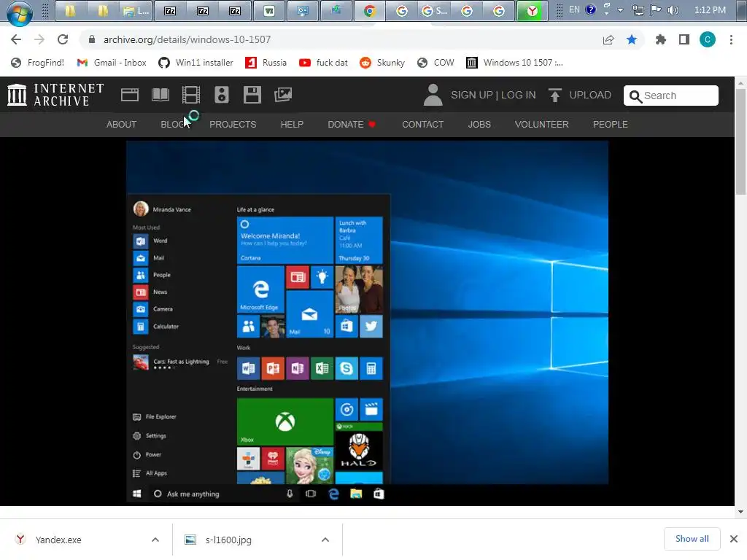Open the PEOPLE nav item
747x560 pixels.
(x=611, y=124)
